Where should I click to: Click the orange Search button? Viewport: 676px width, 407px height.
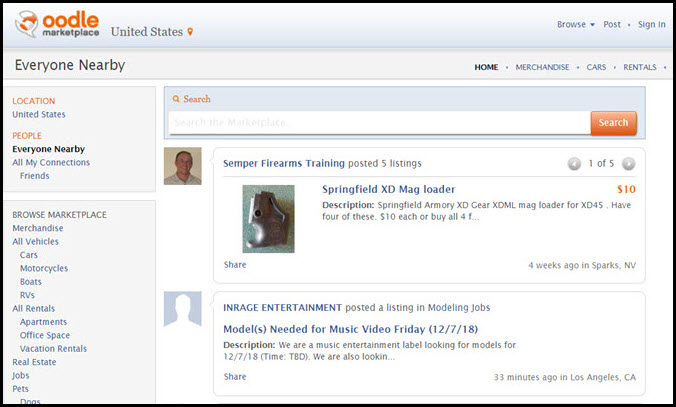[x=613, y=123]
